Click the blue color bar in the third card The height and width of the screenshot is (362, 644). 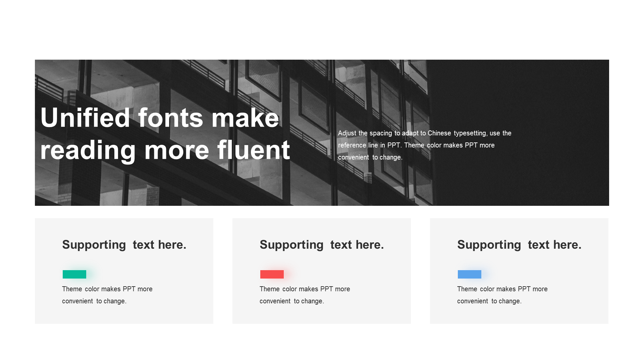470,274
